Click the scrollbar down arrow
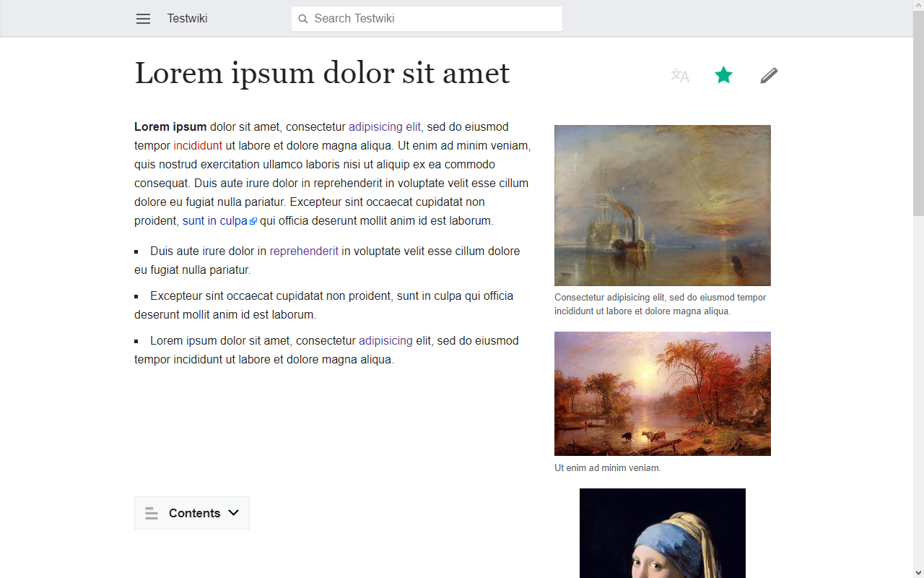Screen dimensions: 924x578 click(918, 572)
